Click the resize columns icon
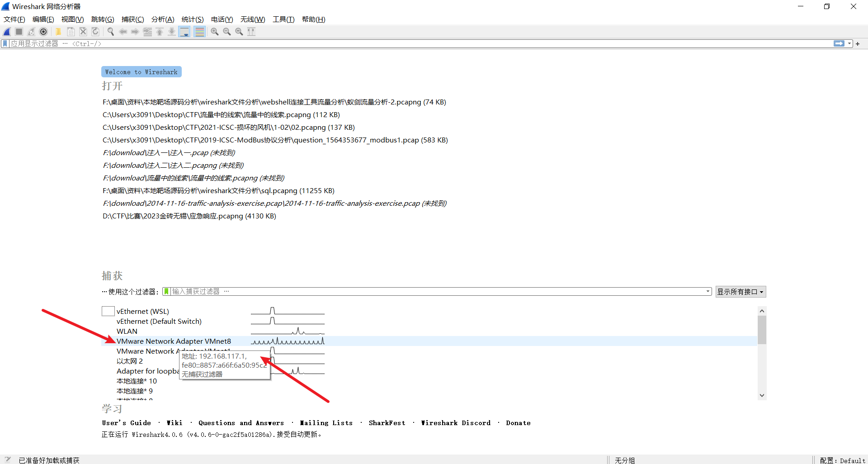Image resolution: width=868 pixels, height=464 pixels. coord(251,32)
